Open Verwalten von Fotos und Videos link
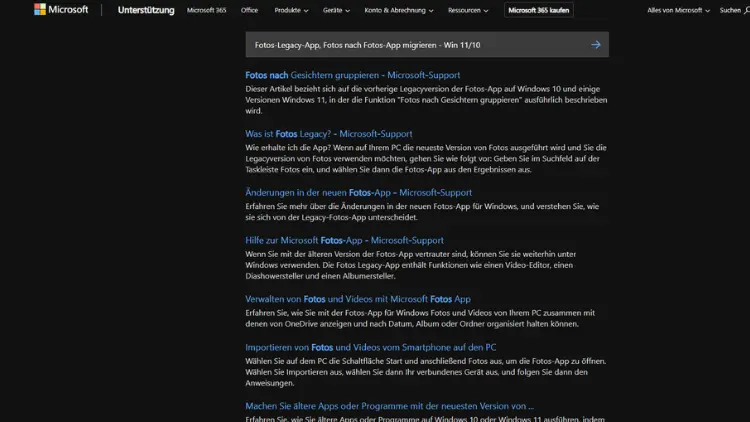Image resolution: width=750 pixels, height=422 pixels. 357,299
